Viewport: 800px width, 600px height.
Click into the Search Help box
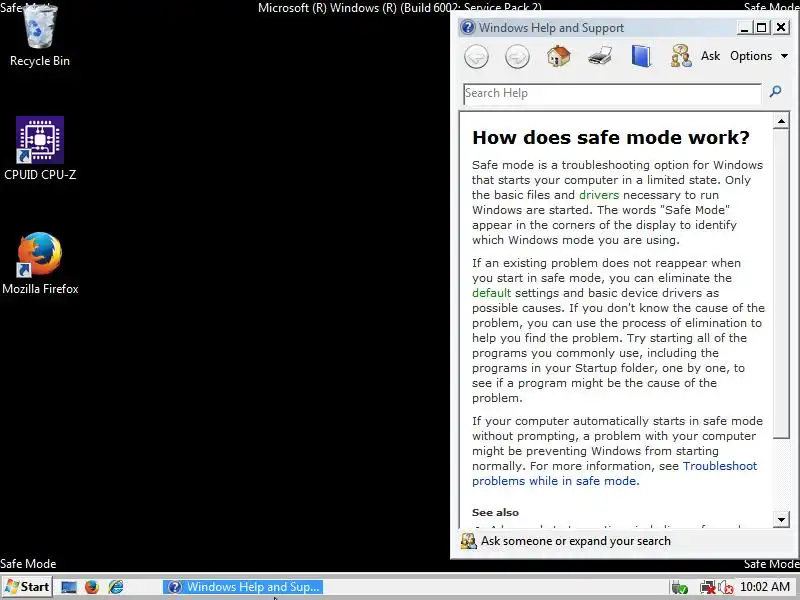pos(612,94)
